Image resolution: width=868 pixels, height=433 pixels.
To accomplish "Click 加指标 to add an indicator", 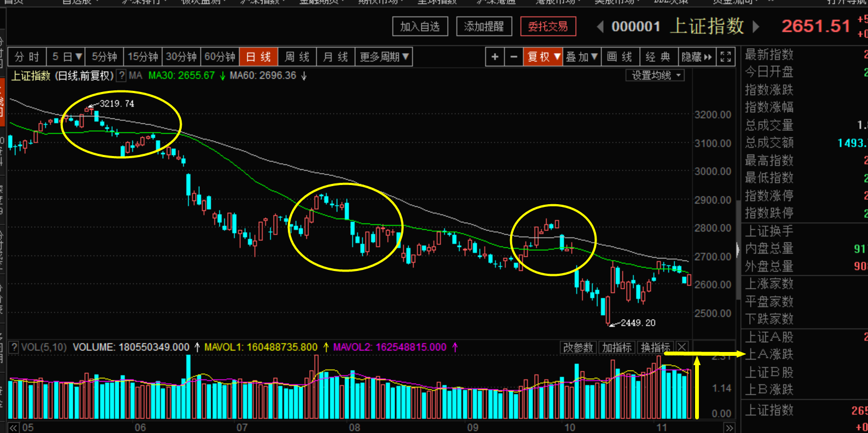I will 617,347.
